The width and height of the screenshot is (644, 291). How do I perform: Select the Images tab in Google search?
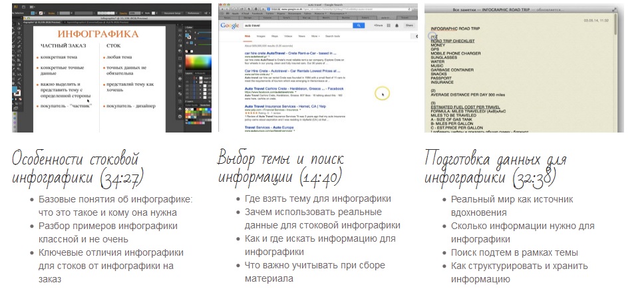click(262, 37)
